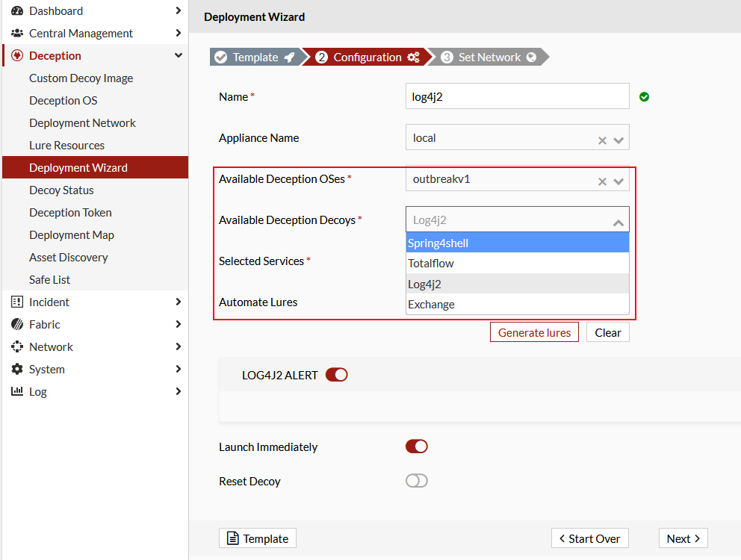Go back to the Template wizard step
741x560 pixels.
(x=254, y=56)
